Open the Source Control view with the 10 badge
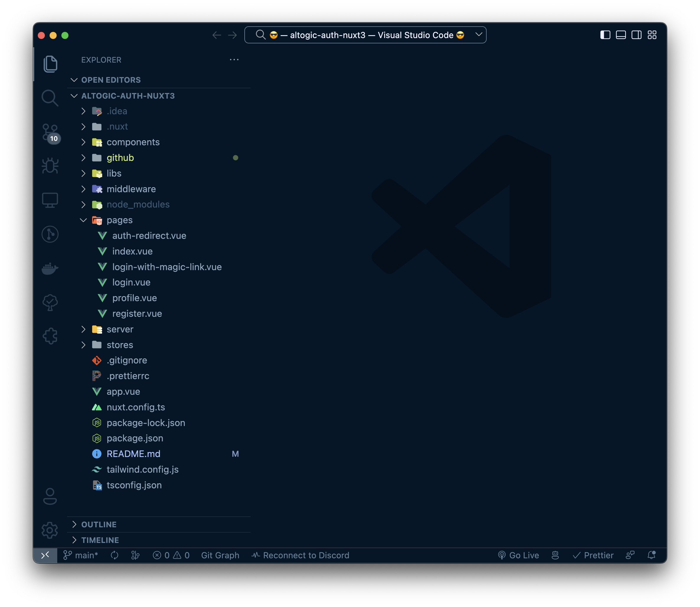700x607 pixels. tap(50, 133)
